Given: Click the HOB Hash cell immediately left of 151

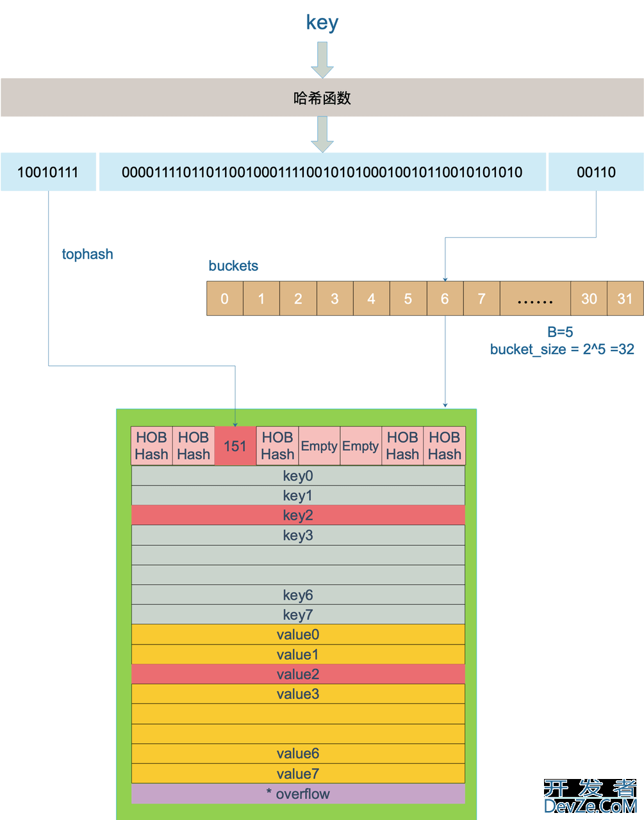Looking at the screenshot, I should [x=194, y=446].
